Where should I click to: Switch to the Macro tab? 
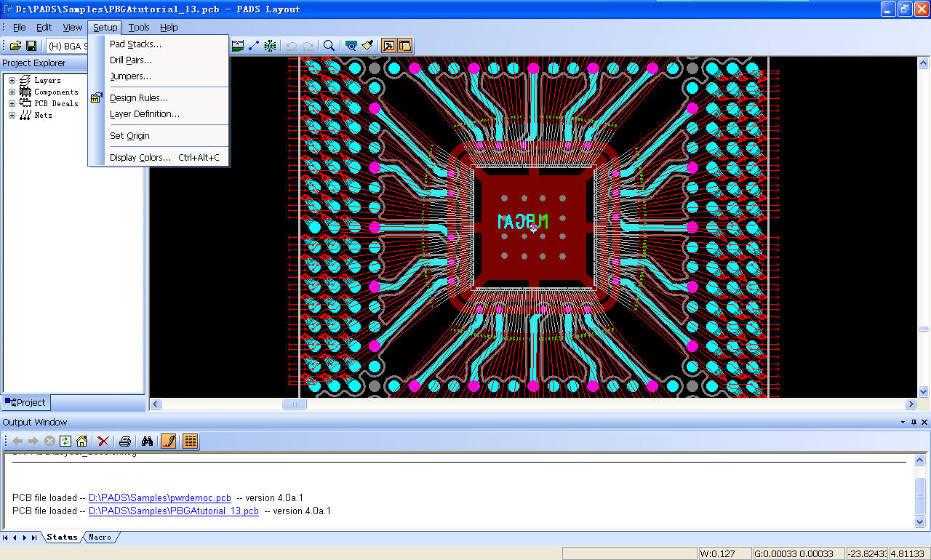(100, 537)
